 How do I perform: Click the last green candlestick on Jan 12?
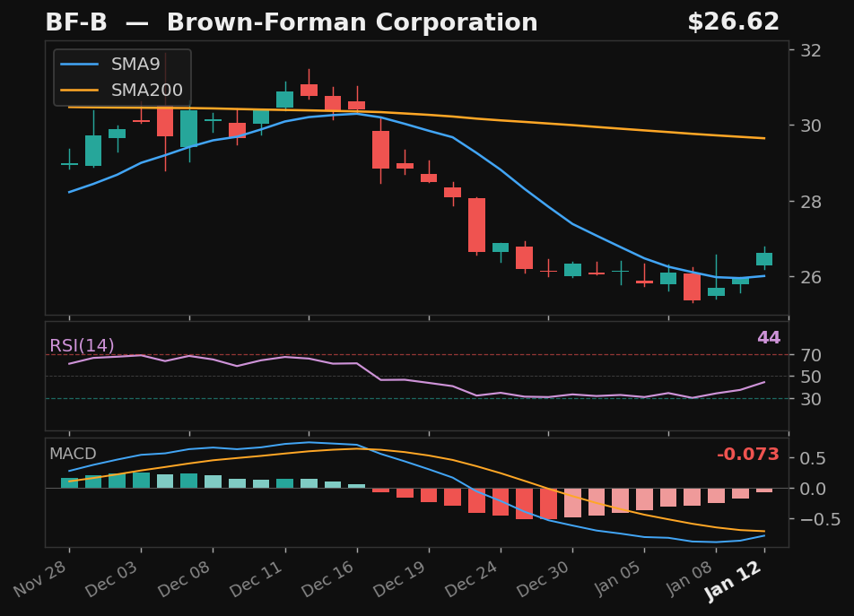coord(764,259)
